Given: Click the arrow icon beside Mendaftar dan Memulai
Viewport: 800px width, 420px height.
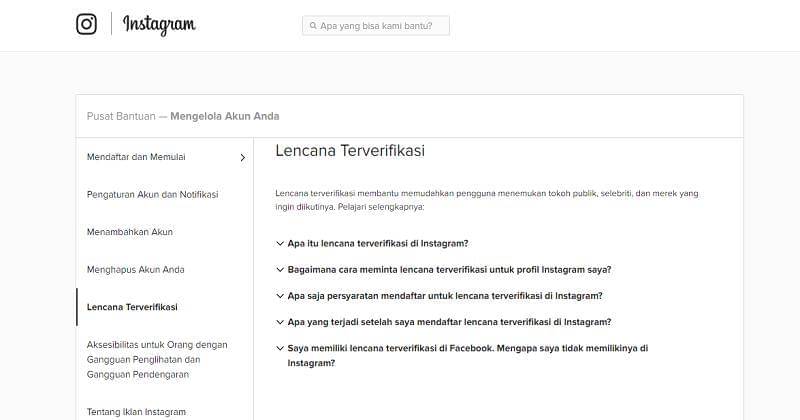Looking at the screenshot, I should coord(242,157).
